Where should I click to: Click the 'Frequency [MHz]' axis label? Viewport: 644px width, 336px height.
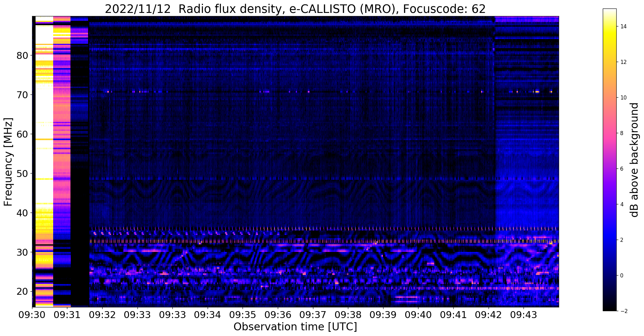click(x=8, y=162)
